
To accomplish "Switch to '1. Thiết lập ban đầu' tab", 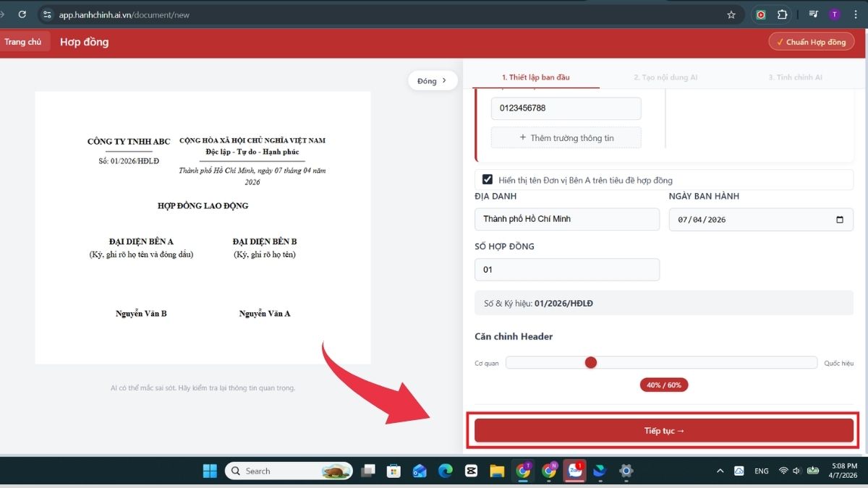I will click(536, 77).
